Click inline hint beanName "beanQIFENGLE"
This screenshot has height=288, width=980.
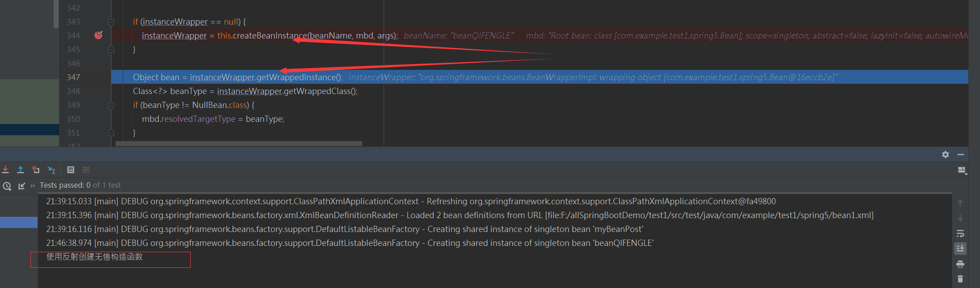pos(459,35)
